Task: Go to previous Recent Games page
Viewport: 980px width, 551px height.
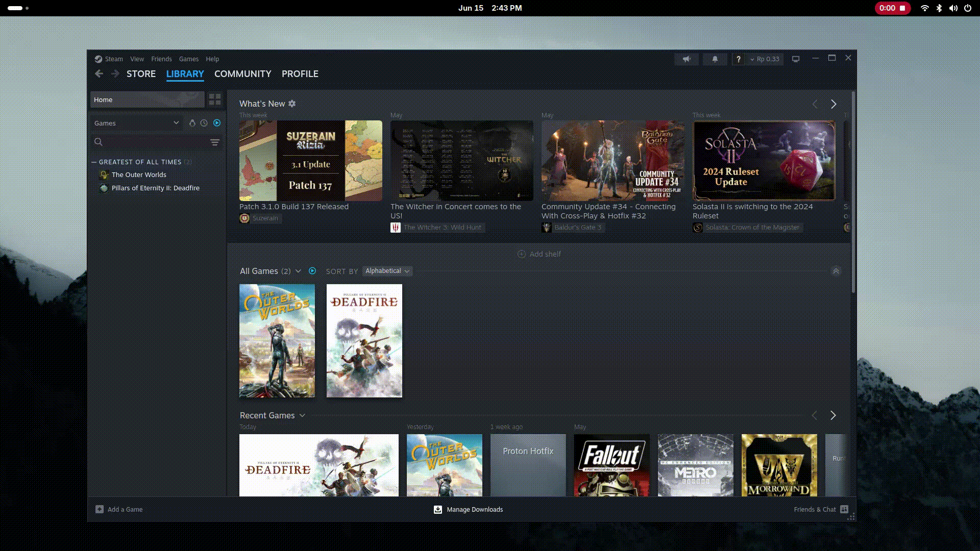Action: pos(815,415)
